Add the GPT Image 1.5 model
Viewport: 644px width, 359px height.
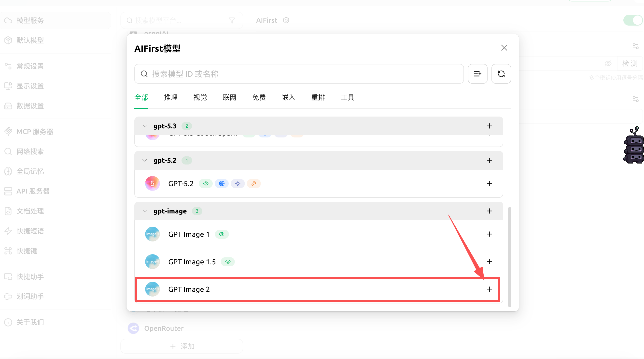click(x=489, y=262)
